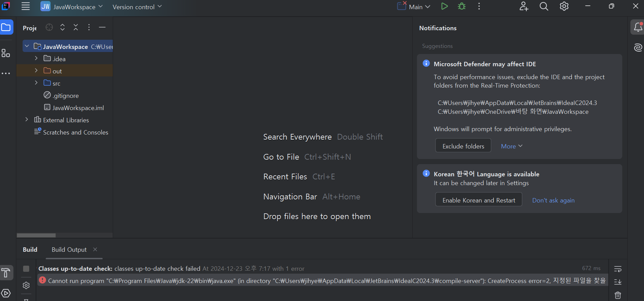This screenshot has height=301, width=644.
Task: Stop the build process
Action: [26, 269]
